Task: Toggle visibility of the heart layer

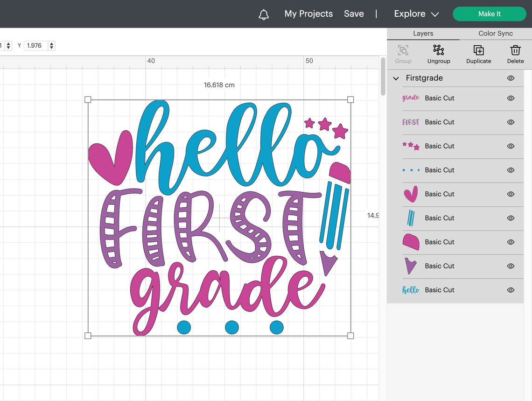Action: click(511, 194)
